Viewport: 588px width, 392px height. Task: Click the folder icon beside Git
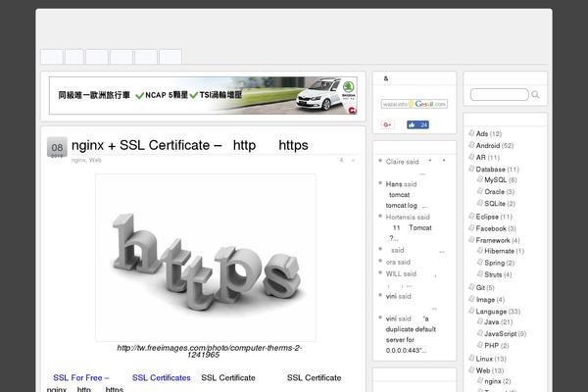pos(471,286)
